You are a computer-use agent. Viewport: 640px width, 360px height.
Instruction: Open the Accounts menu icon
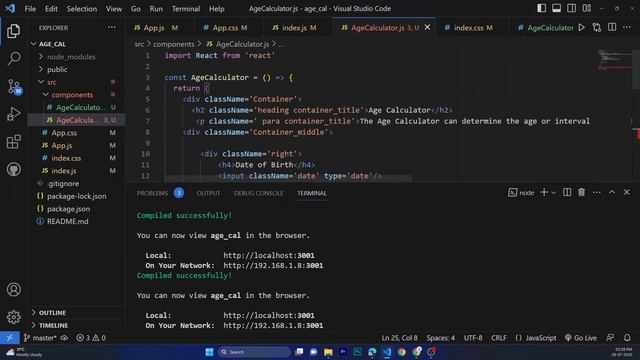click(x=13, y=289)
